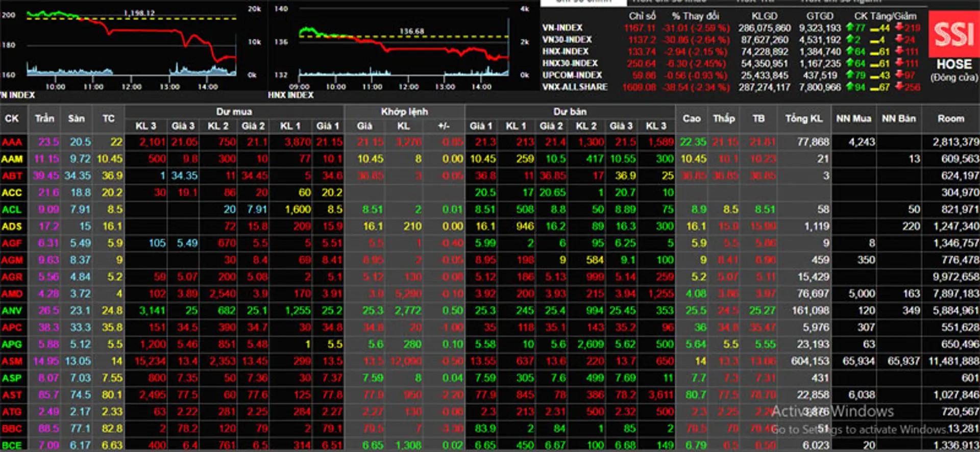Click the % Thay đổi header
Screen dimensions: 980x452
tap(695, 16)
